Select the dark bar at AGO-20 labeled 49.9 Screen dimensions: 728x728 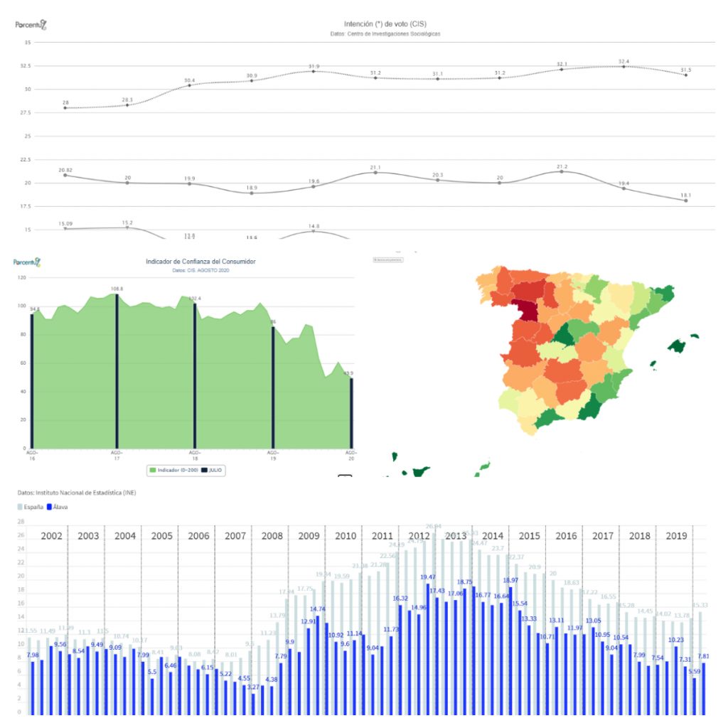click(x=351, y=413)
